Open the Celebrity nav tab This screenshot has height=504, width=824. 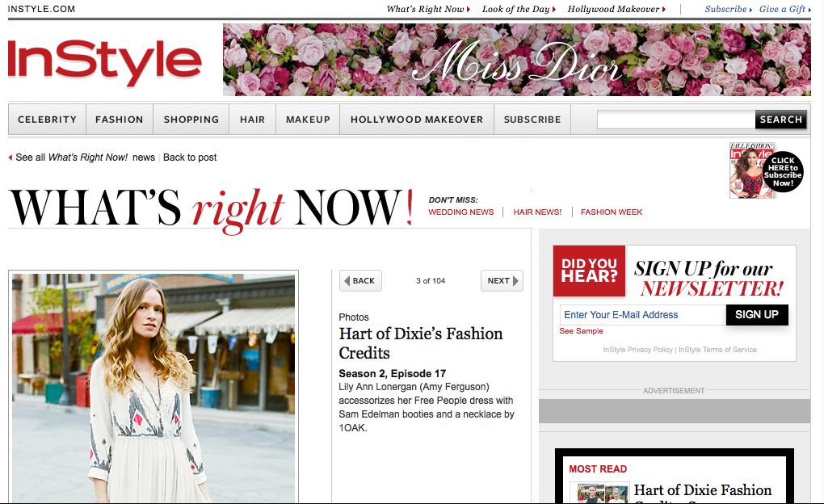(x=48, y=120)
